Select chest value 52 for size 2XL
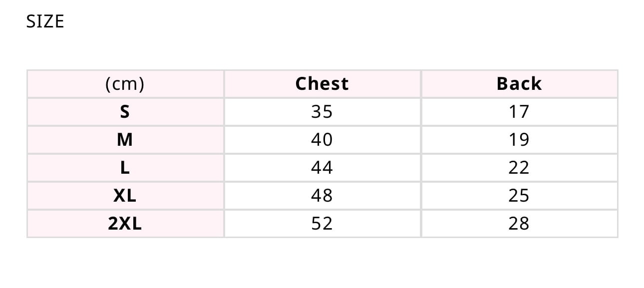Screen dimensions: 644x288 (322, 224)
